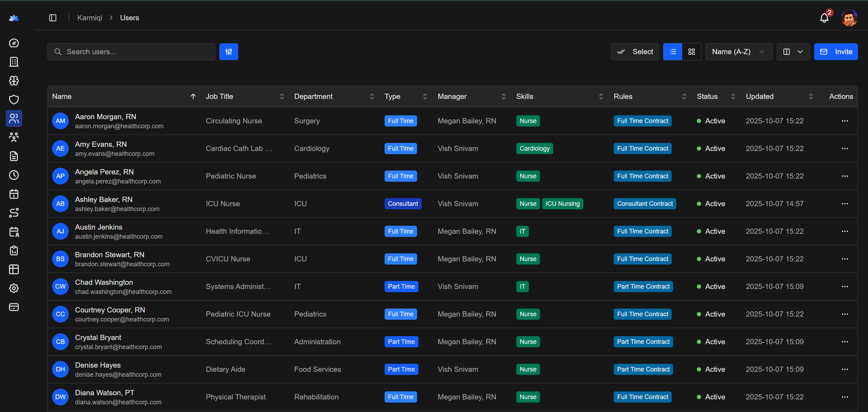
Task: Sort by Manager column
Action: [504, 96]
